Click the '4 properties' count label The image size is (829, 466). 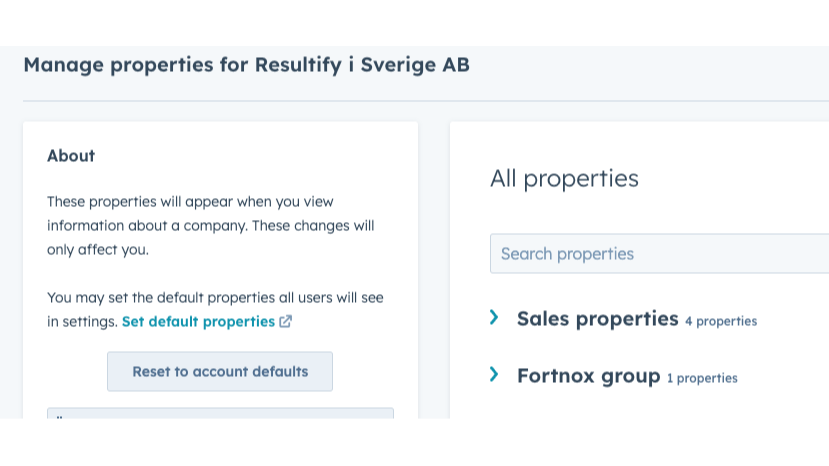[721, 321]
